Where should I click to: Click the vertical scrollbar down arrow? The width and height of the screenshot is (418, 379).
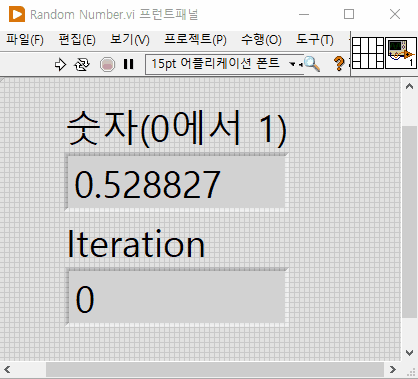[409, 352]
